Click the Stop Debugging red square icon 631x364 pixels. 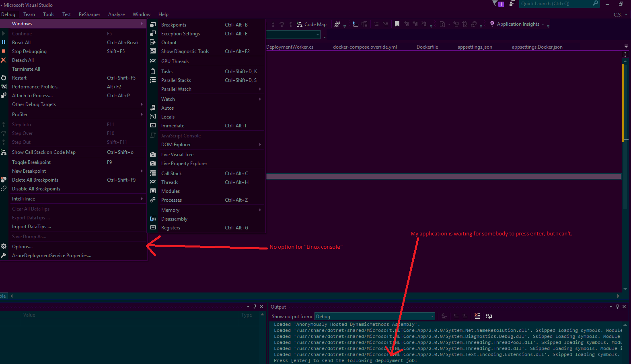click(x=4, y=51)
